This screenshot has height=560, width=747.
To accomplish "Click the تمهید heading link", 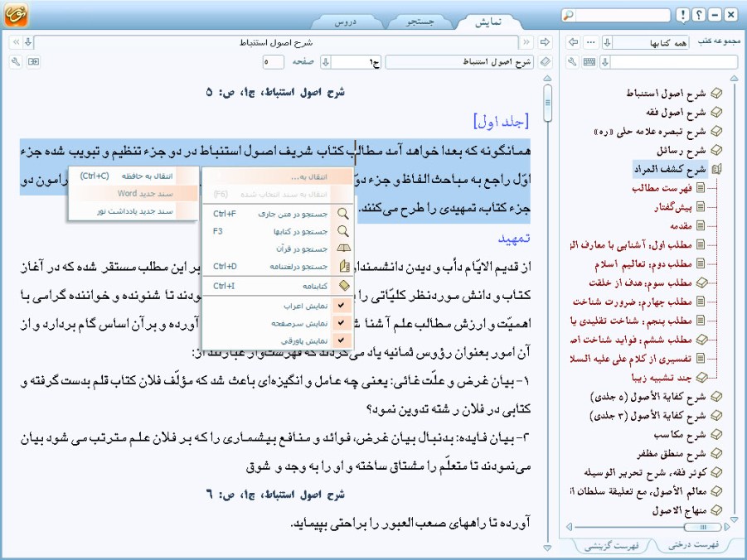I will [x=514, y=238].
